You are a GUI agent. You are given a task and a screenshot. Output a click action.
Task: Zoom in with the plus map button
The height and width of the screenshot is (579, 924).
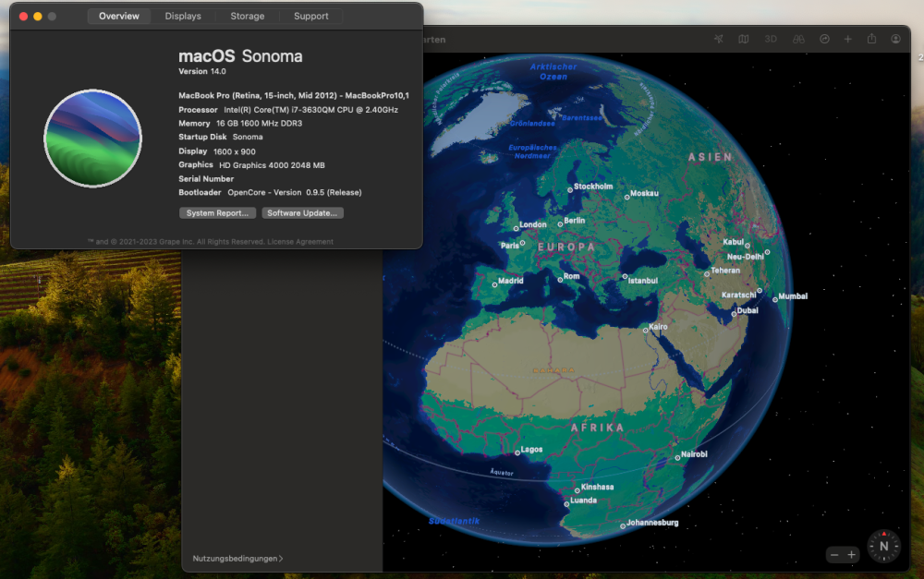[x=852, y=555]
